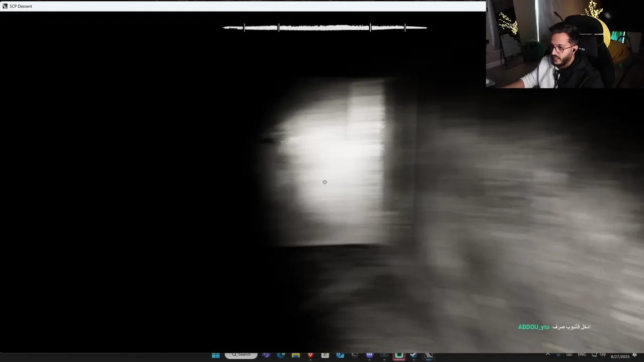Image resolution: width=644 pixels, height=362 pixels.
Task: Click the center crosshair reticle
Action: point(325,182)
